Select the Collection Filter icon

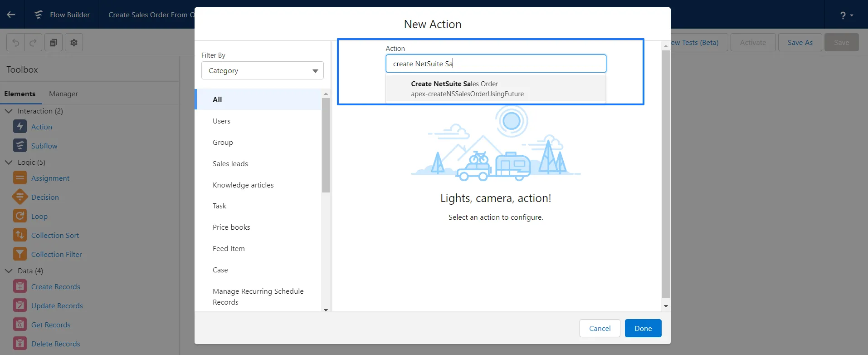pyautogui.click(x=20, y=254)
